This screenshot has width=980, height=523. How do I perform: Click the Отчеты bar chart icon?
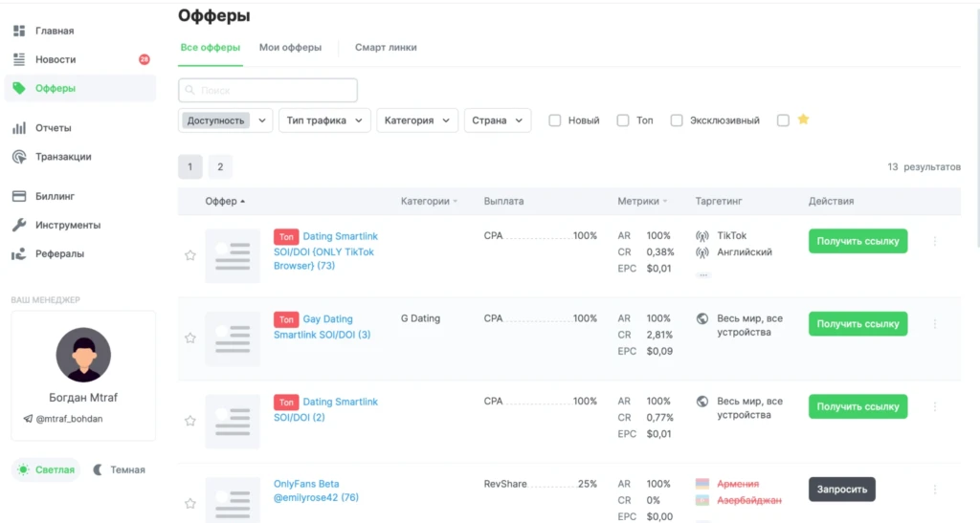click(19, 128)
